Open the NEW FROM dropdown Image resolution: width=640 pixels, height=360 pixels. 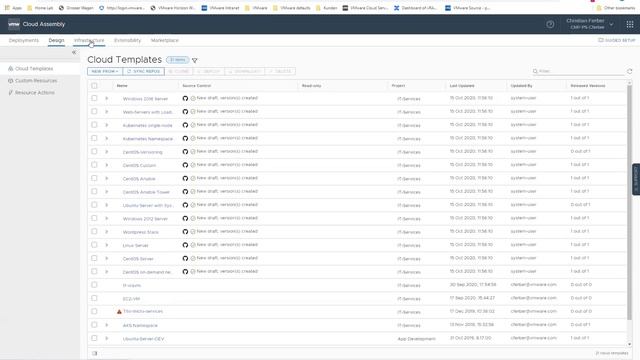(x=105, y=71)
